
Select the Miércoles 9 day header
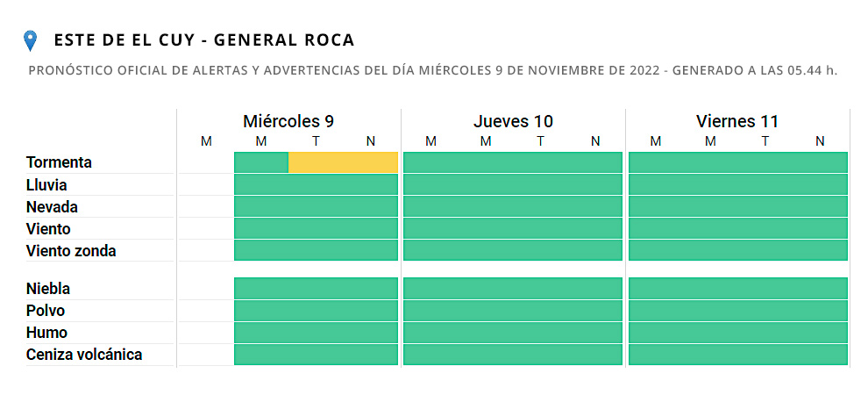(x=288, y=121)
